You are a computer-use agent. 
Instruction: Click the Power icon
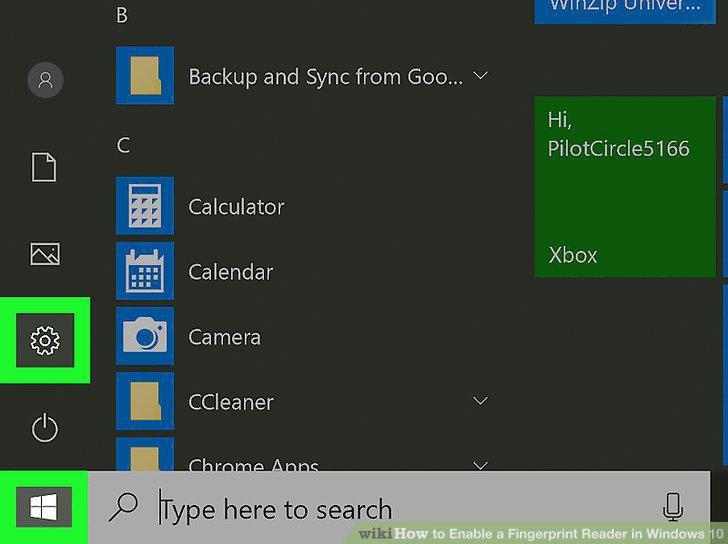tap(45, 427)
